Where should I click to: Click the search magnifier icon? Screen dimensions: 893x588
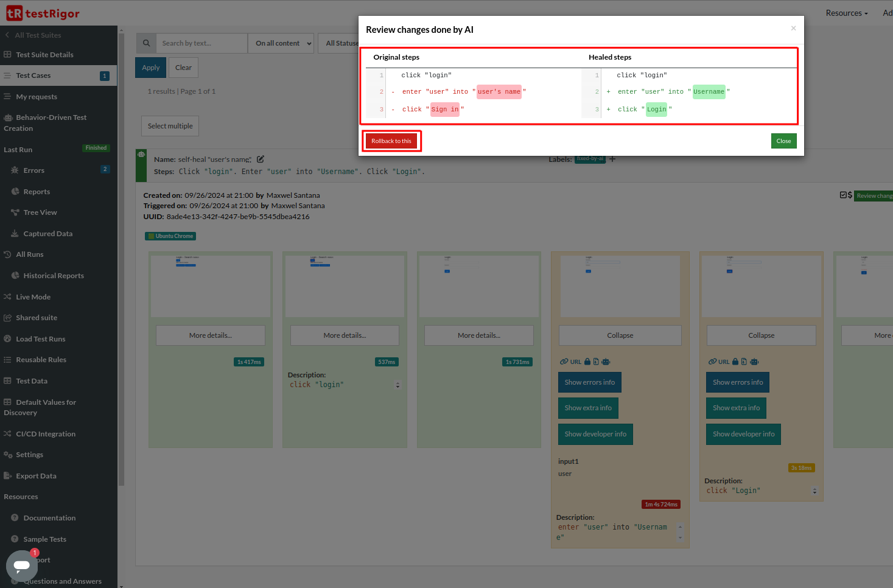tap(146, 43)
